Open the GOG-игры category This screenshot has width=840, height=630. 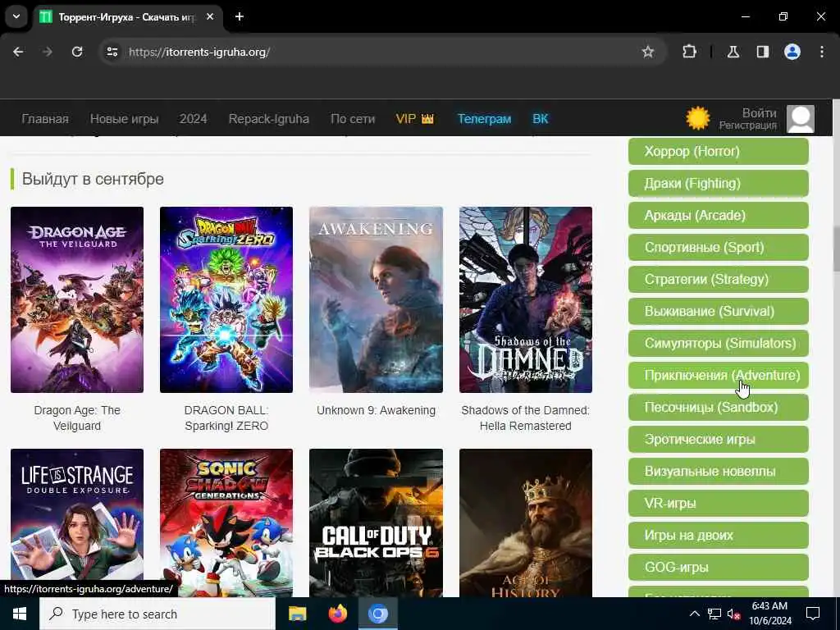(x=718, y=568)
